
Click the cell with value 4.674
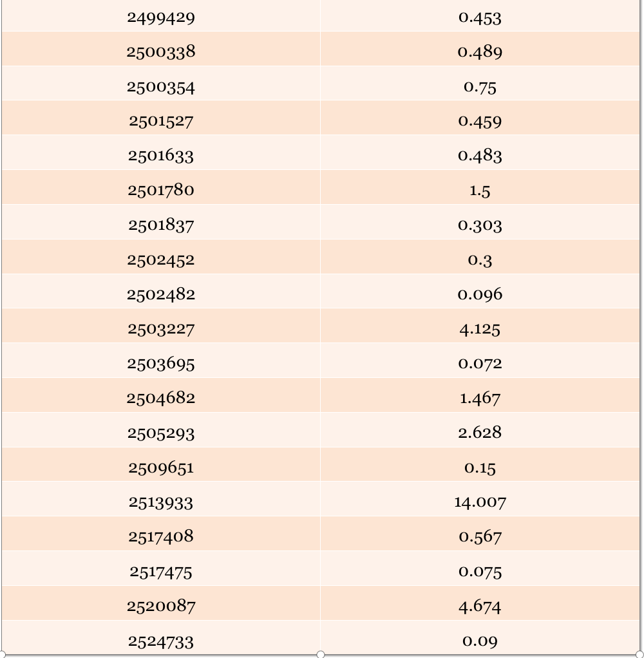[480, 603]
